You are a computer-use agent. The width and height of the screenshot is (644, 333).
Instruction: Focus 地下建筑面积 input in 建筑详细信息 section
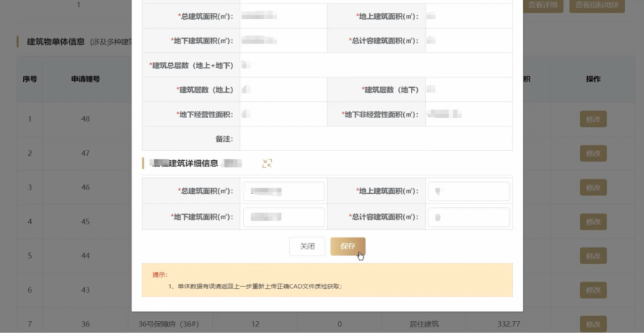pyautogui.click(x=284, y=217)
